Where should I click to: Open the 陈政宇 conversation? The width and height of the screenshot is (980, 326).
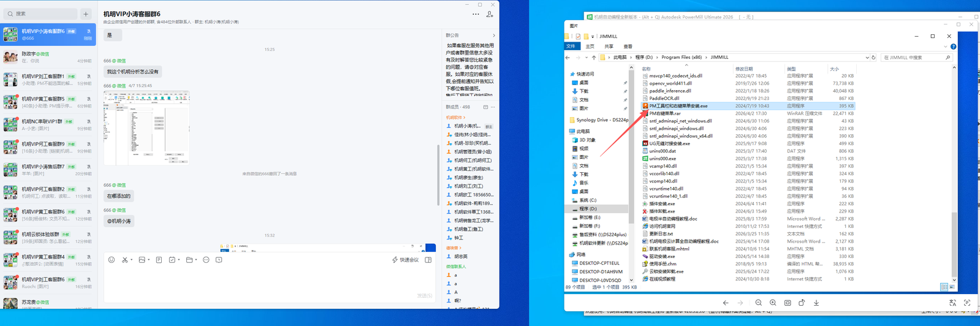pyautogui.click(x=48, y=57)
